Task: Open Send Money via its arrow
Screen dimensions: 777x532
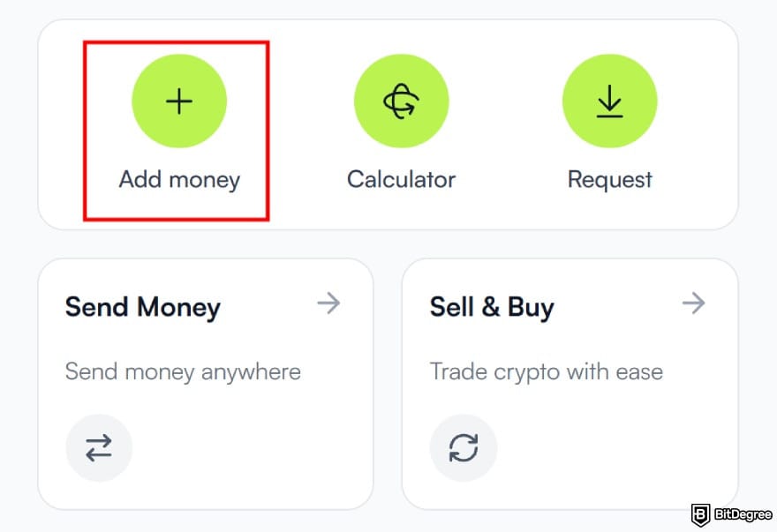Action: point(328,303)
